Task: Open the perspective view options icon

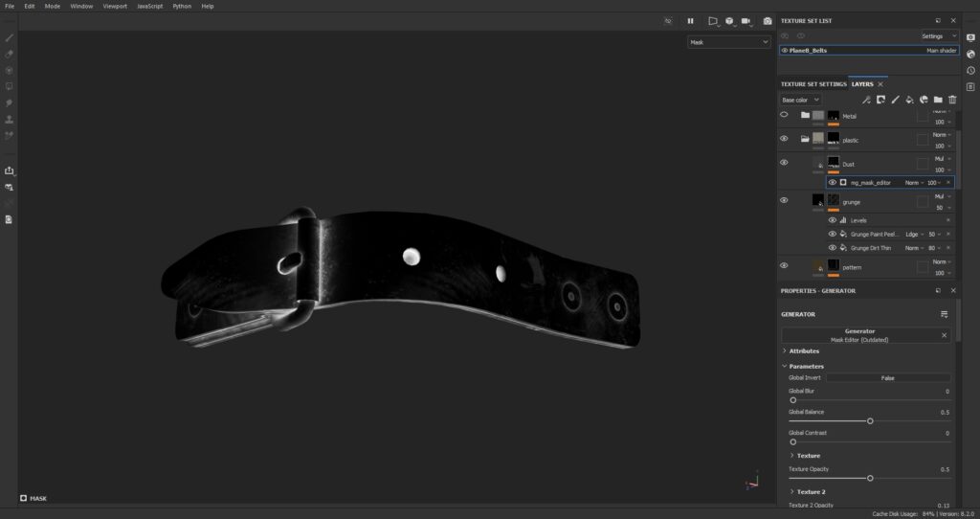Action: 712,21
